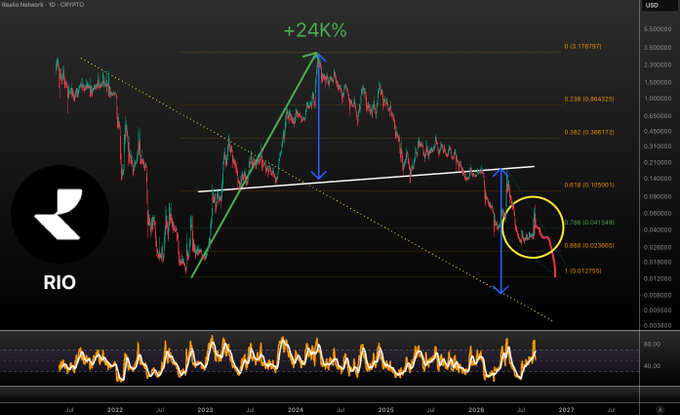Click price axis value 0.005500
The height and width of the screenshot is (415, 680).
click(x=657, y=311)
